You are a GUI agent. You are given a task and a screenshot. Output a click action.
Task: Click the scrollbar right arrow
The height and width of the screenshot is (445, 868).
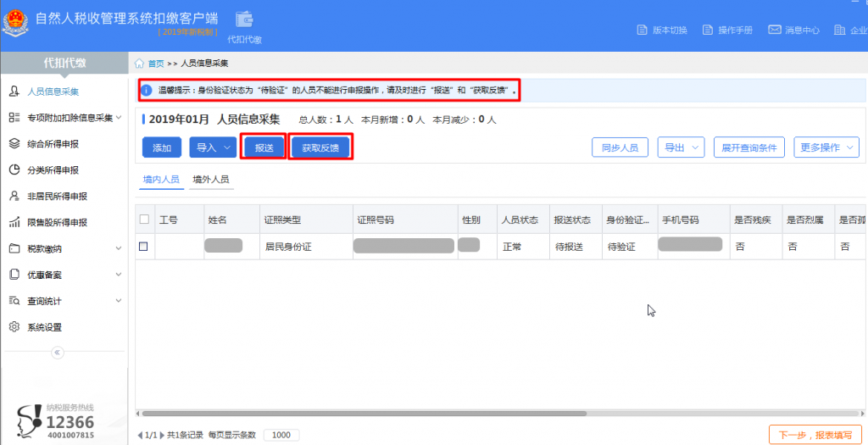coord(862,414)
